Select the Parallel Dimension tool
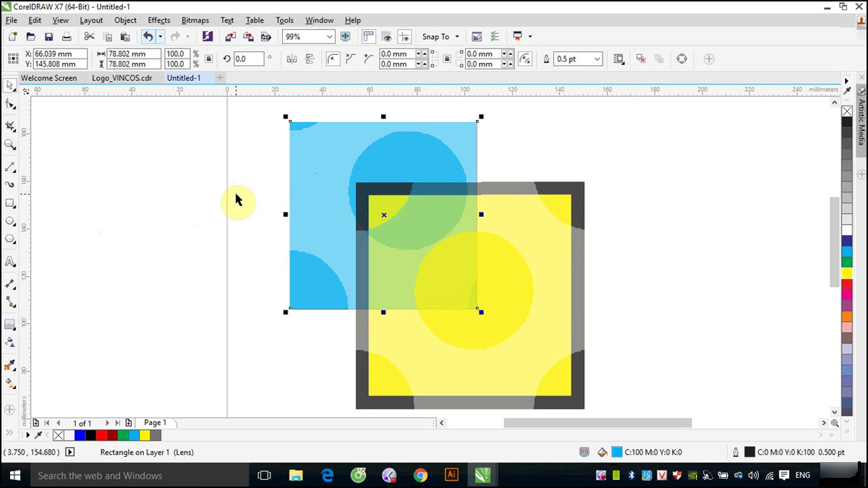Screen dimensions: 868x488 point(10,284)
